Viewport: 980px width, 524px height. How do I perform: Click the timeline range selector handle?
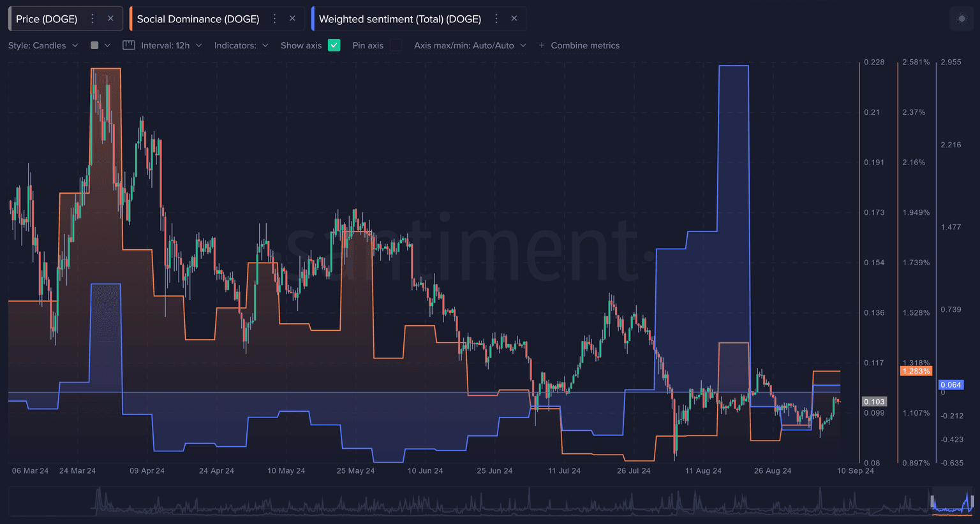(x=932, y=501)
